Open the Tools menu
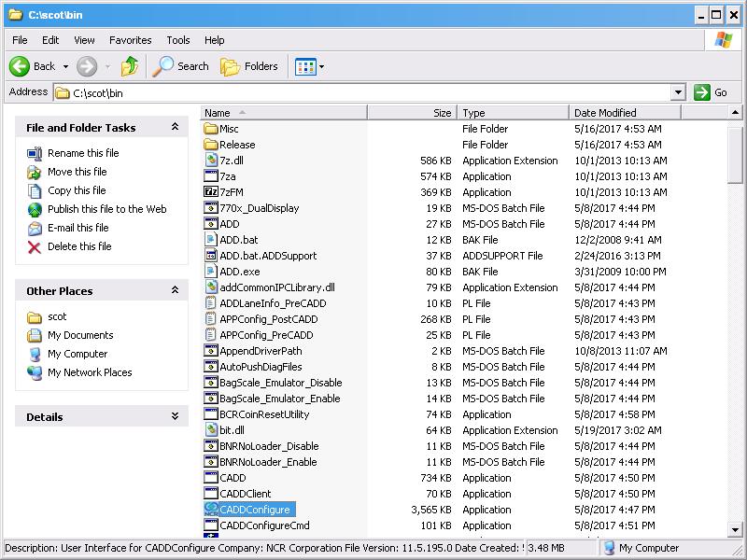Viewport: 747px width, 560px height. click(x=178, y=40)
